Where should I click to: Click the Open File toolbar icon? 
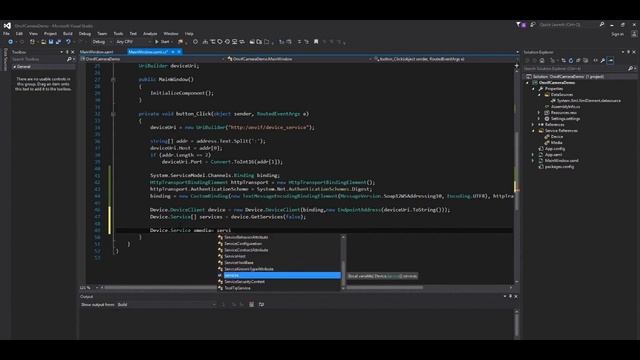click(43, 42)
